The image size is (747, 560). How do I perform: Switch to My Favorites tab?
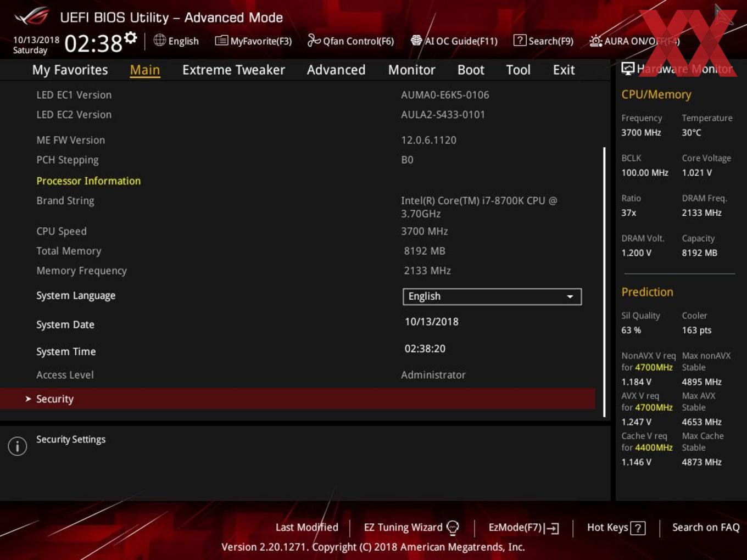coord(70,70)
